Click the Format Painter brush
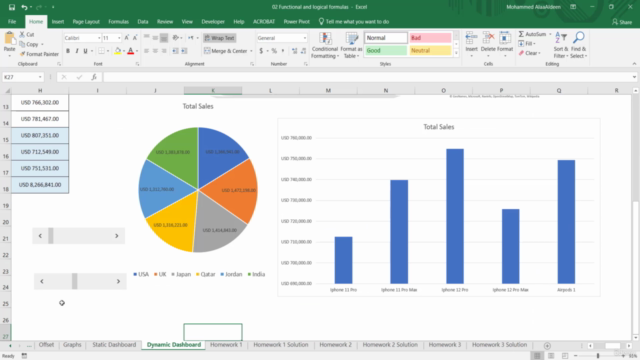The height and width of the screenshot is (360, 640). pyautogui.click(x=22, y=54)
